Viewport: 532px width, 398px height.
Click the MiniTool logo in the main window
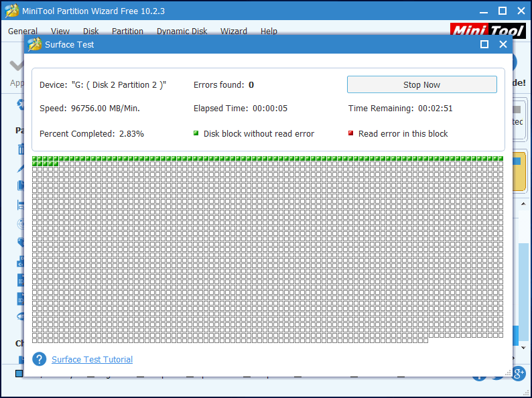(488, 31)
